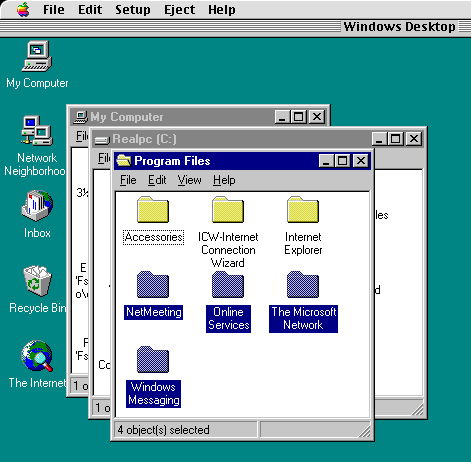471x462 pixels.
Task: Click the Windows Desktop Mac title bar
Action: pyautogui.click(x=235, y=27)
